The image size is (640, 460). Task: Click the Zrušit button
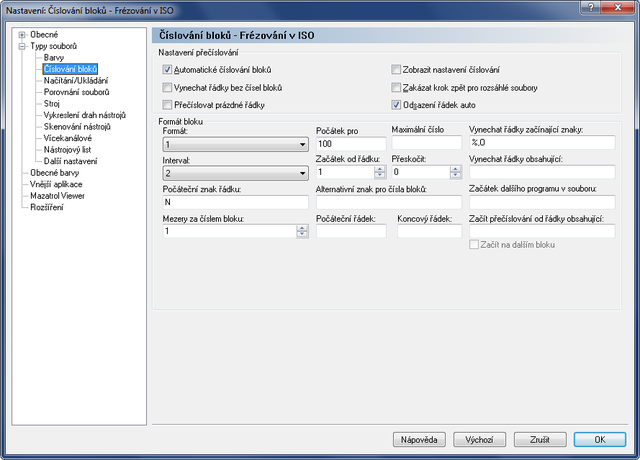click(540, 440)
